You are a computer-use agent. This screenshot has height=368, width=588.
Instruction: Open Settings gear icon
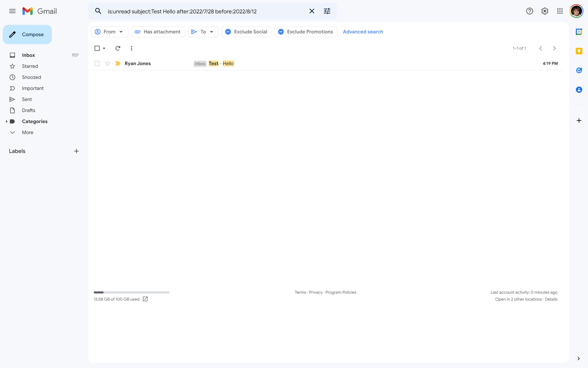(x=545, y=11)
